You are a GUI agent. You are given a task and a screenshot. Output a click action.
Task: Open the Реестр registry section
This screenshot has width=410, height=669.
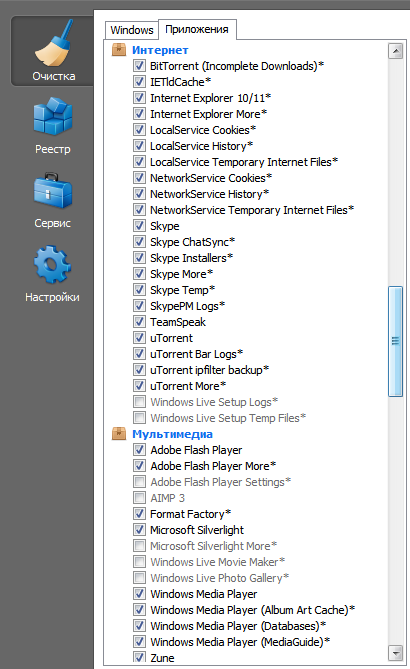pos(53,126)
